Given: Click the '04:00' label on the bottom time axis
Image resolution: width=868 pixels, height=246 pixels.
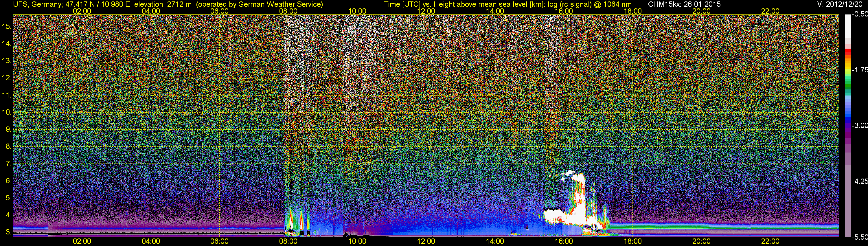Looking at the screenshot, I should coord(151,241).
